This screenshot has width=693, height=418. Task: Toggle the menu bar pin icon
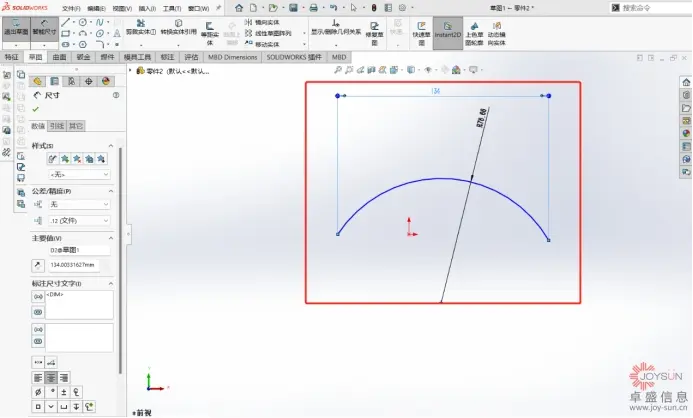[x=218, y=8]
